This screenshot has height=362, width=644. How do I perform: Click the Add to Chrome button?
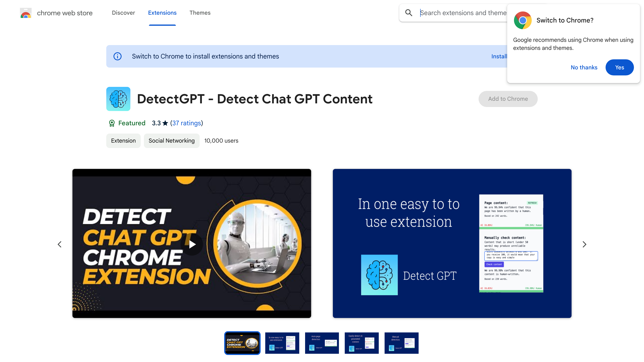coord(508,99)
